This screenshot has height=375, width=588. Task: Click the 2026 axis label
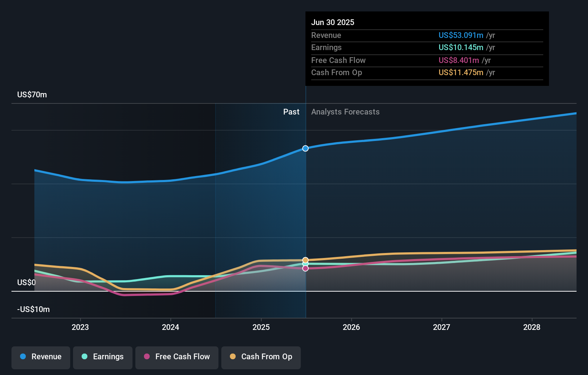tap(352, 327)
